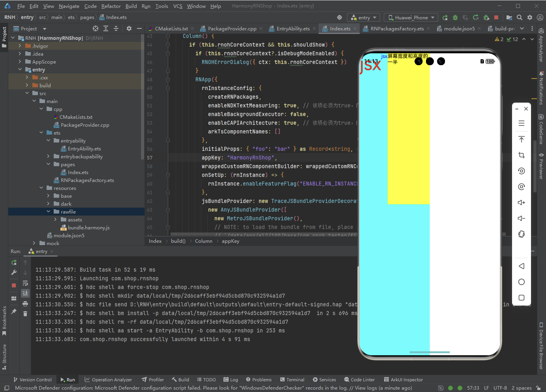This screenshot has width=546, height=392.
Task: Click the emulator back navigation triangle
Action: [x=521, y=266]
